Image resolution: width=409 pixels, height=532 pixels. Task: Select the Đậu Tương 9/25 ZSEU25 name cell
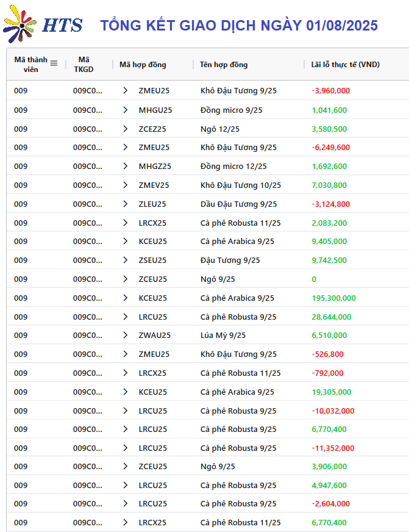(230, 261)
